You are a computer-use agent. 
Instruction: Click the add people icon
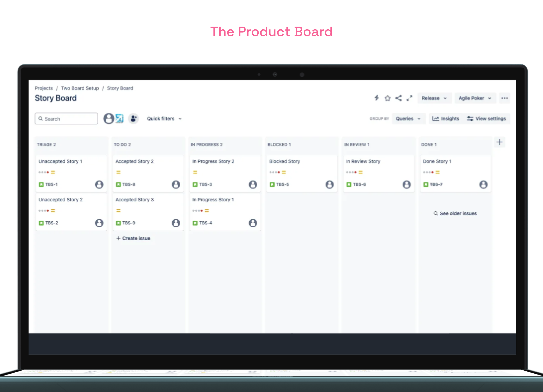click(x=133, y=119)
